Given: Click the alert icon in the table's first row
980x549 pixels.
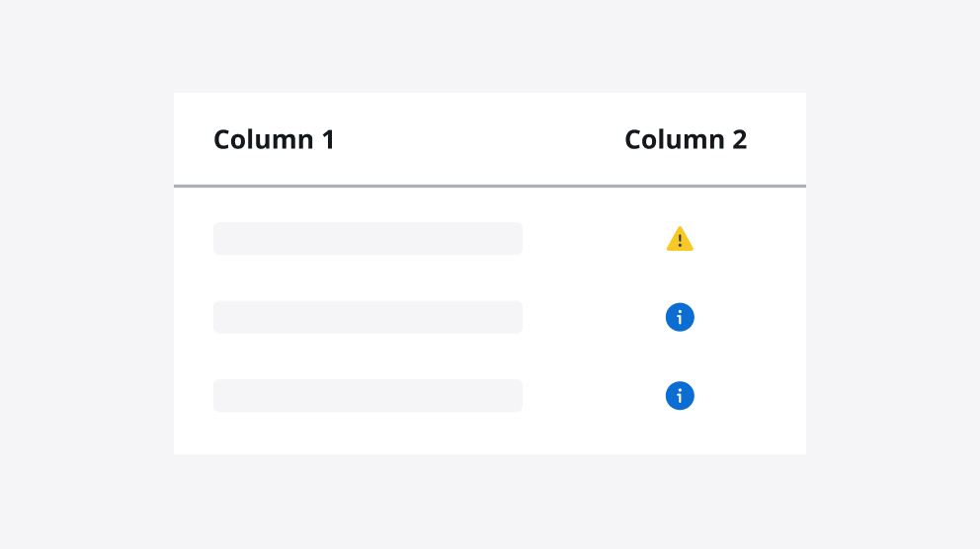Looking at the screenshot, I should (x=680, y=240).
